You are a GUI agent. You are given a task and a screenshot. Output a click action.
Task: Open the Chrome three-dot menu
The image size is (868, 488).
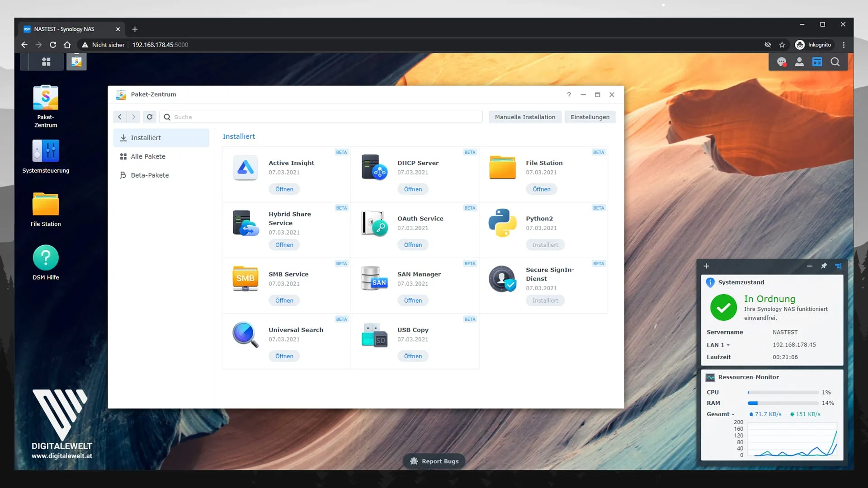click(844, 45)
